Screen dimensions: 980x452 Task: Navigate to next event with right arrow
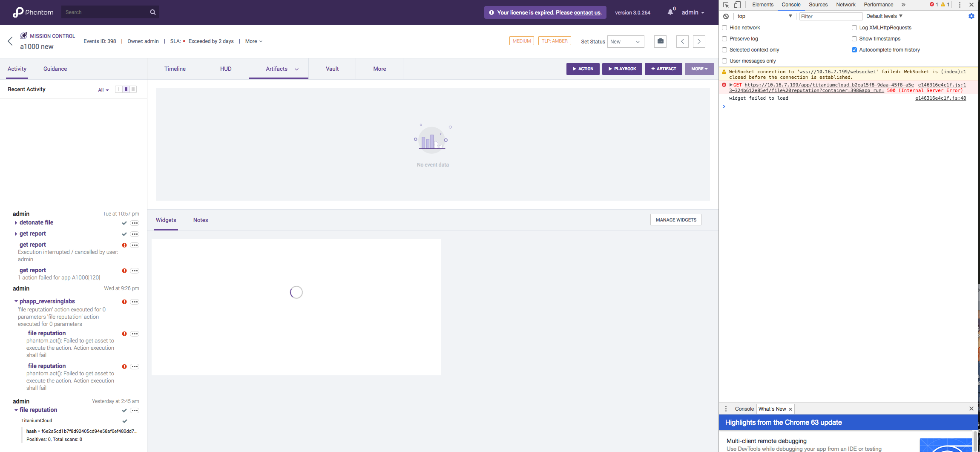point(698,41)
